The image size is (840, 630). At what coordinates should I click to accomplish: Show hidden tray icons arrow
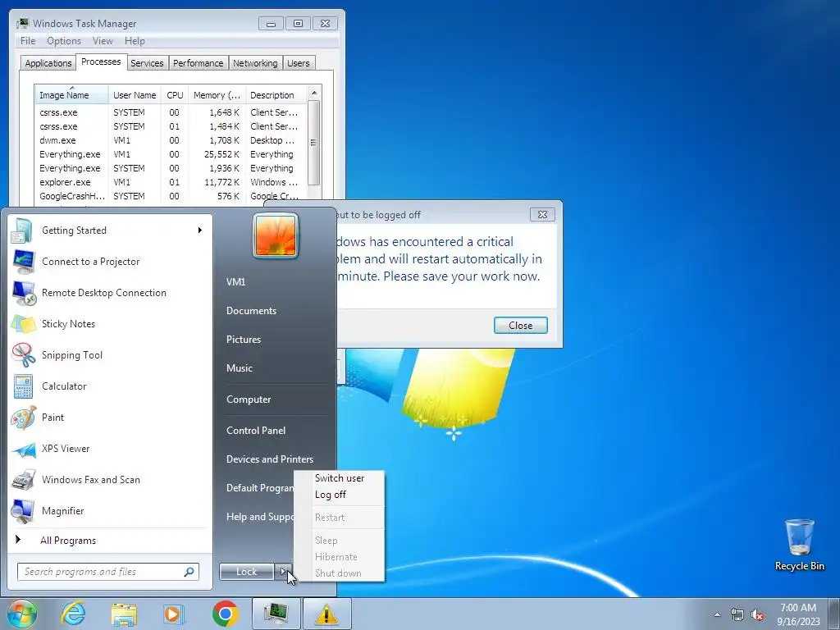717,615
